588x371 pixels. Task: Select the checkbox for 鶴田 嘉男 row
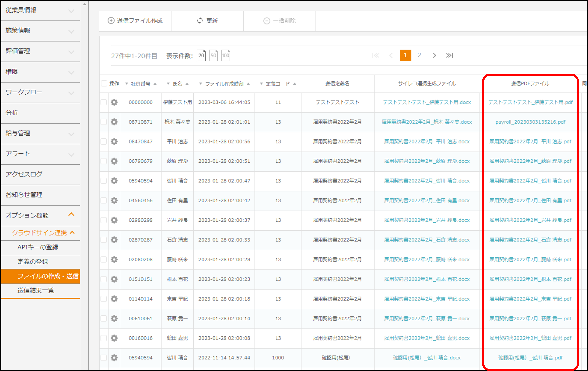pos(104,338)
